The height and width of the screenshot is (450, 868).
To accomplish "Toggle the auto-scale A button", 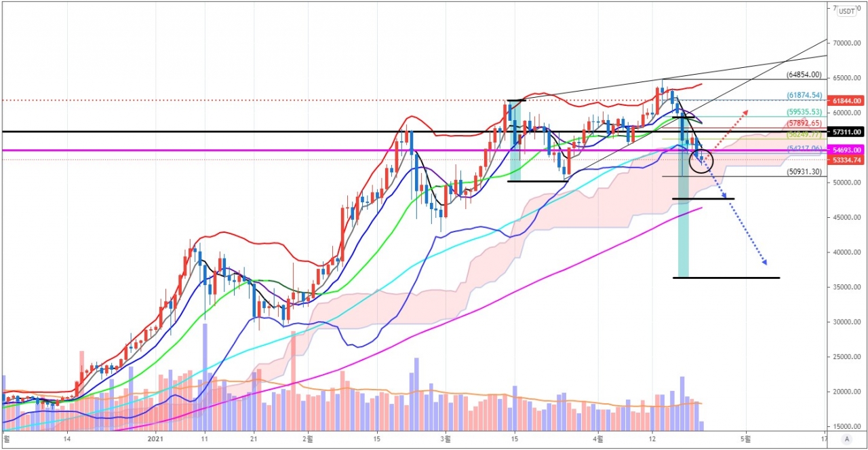I will tap(846, 438).
